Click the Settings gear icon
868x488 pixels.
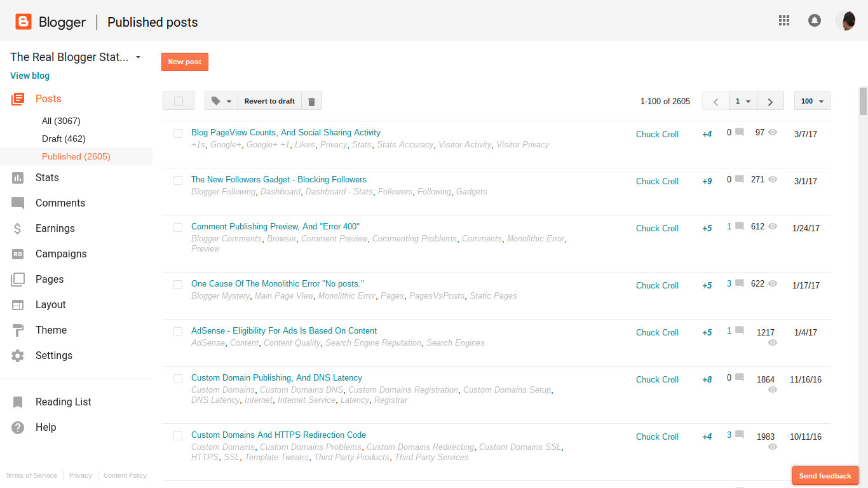point(18,356)
